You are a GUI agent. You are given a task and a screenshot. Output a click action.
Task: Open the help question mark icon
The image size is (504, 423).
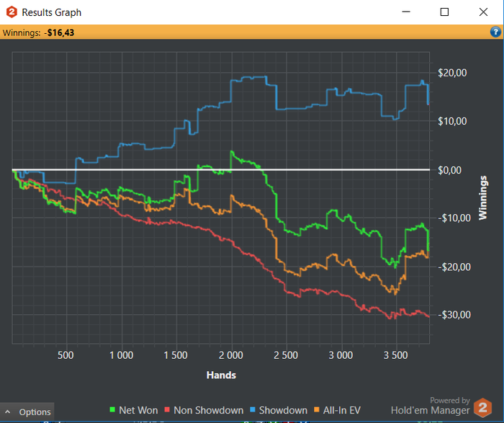495,32
